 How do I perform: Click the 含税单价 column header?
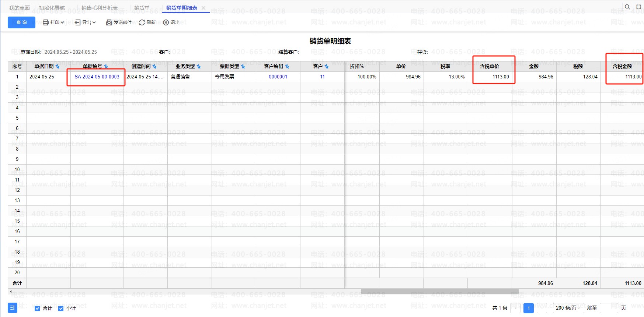(490, 66)
